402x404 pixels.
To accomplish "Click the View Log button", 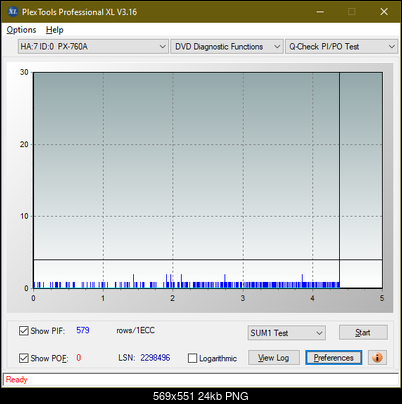I will click(274, 358).
